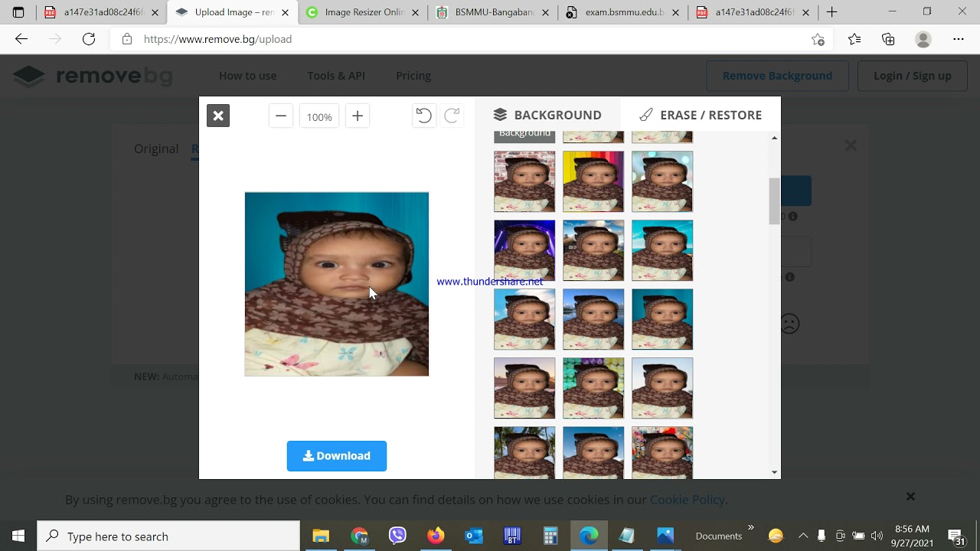Click the Remove Background button in header

(777, 76)
